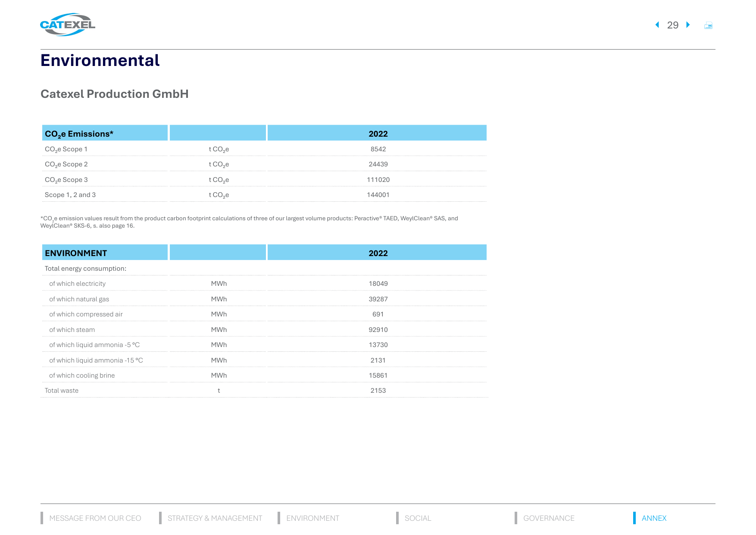
Task: Select the Environmental heading
Action: (100, 60)
